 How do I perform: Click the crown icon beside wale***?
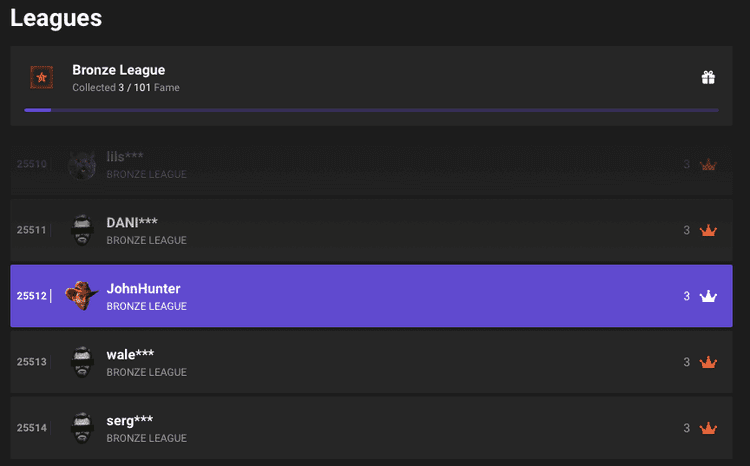point(708,362)
